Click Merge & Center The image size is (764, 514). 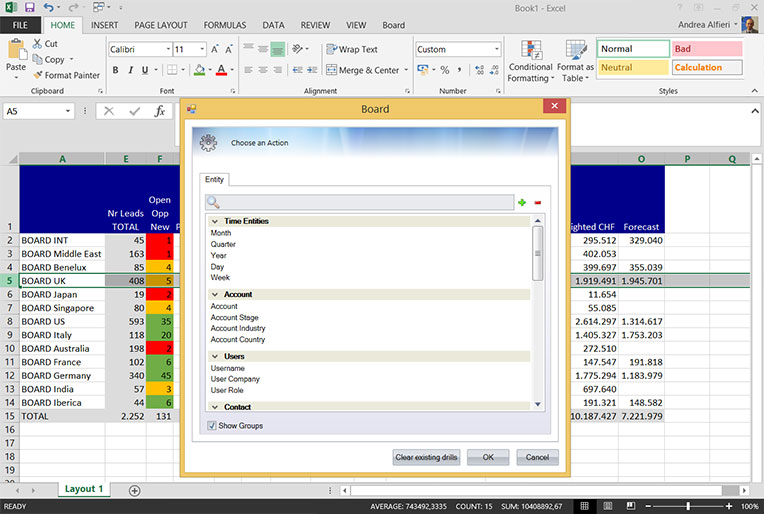[x=363, y=70]
